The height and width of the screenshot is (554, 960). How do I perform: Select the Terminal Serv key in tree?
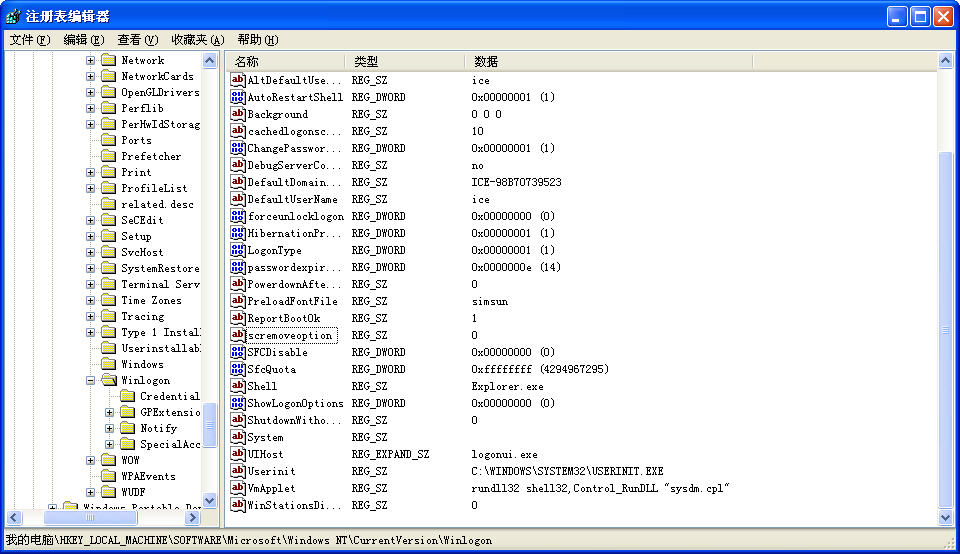pyautogui.click(x=160, y=284)
